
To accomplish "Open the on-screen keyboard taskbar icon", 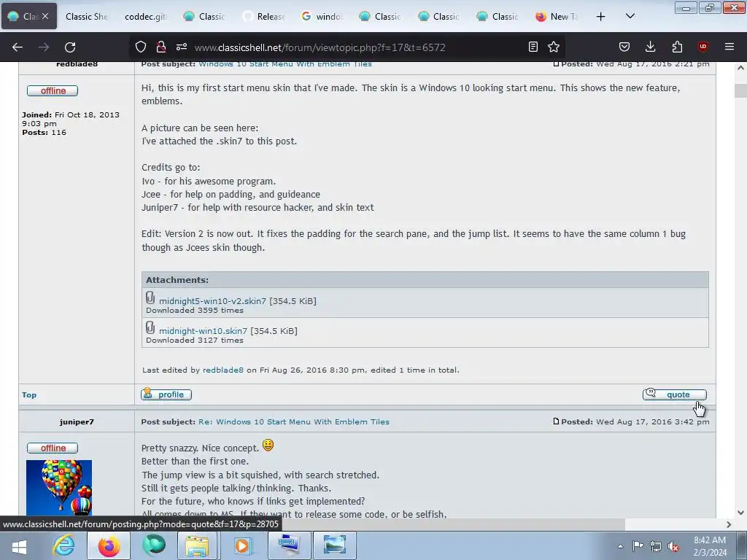I will coord(289,545).
